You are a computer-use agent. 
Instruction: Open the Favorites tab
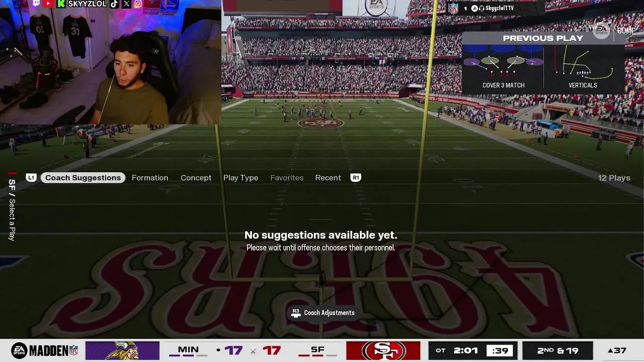287,177
